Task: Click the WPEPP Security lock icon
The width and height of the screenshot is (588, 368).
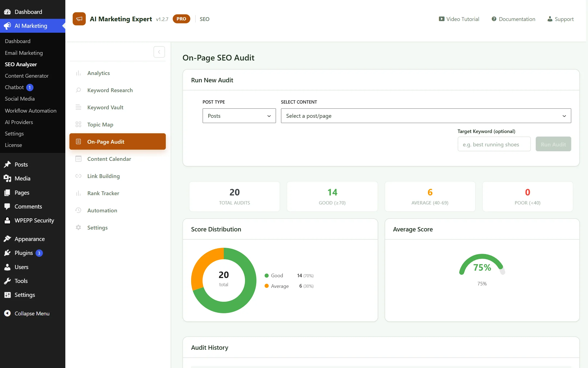Action: 7,220
